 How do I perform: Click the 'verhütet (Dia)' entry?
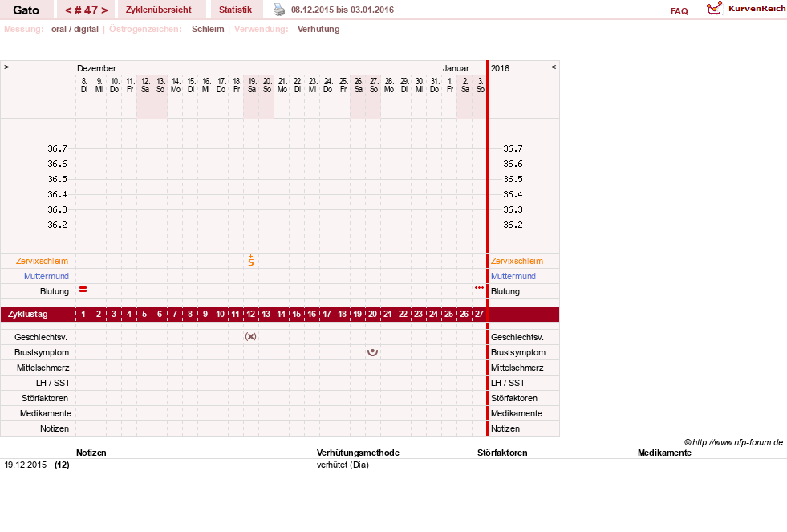(343, 465)
